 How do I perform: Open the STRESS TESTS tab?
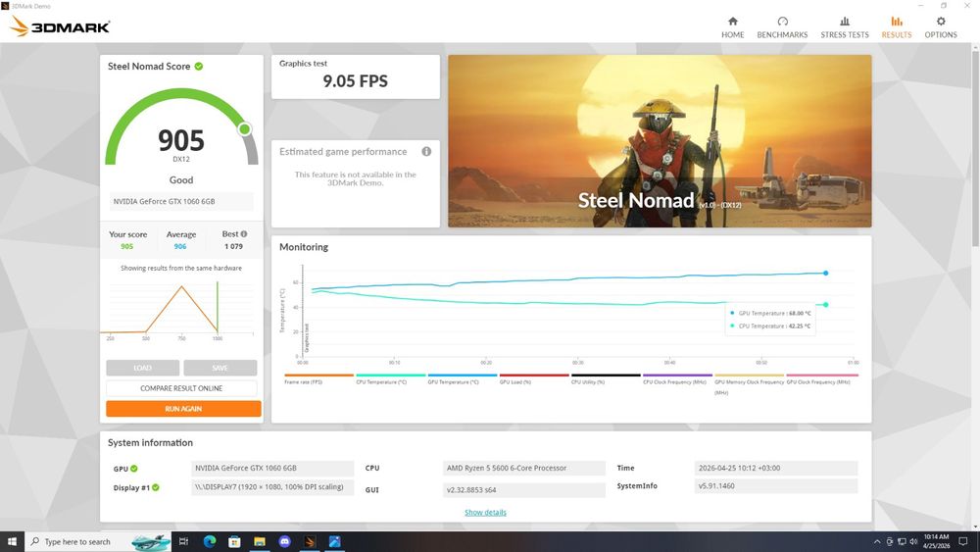[845, 27]
